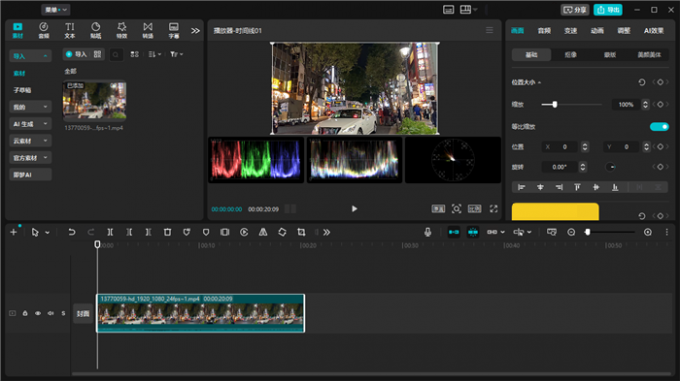The image size is (680, 381).
Task: Select the 美颜美体 sub-tab
Action: click(649, 55)
